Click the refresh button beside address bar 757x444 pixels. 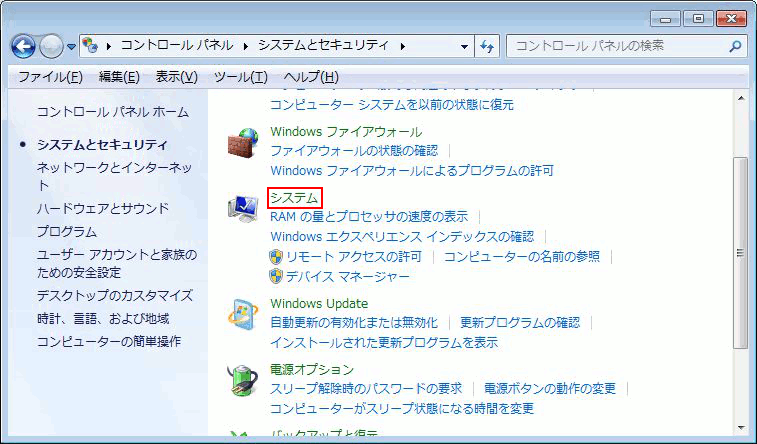(x=488, y=46)
